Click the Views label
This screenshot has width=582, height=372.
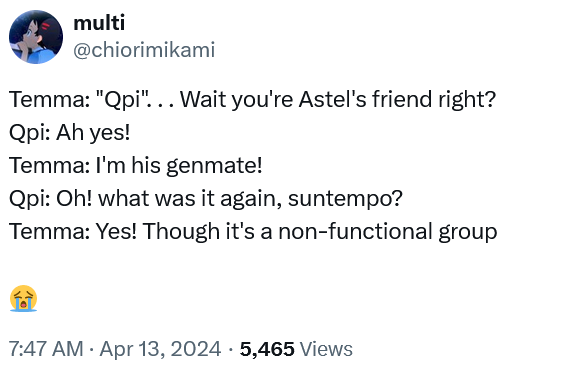point(326,349)
